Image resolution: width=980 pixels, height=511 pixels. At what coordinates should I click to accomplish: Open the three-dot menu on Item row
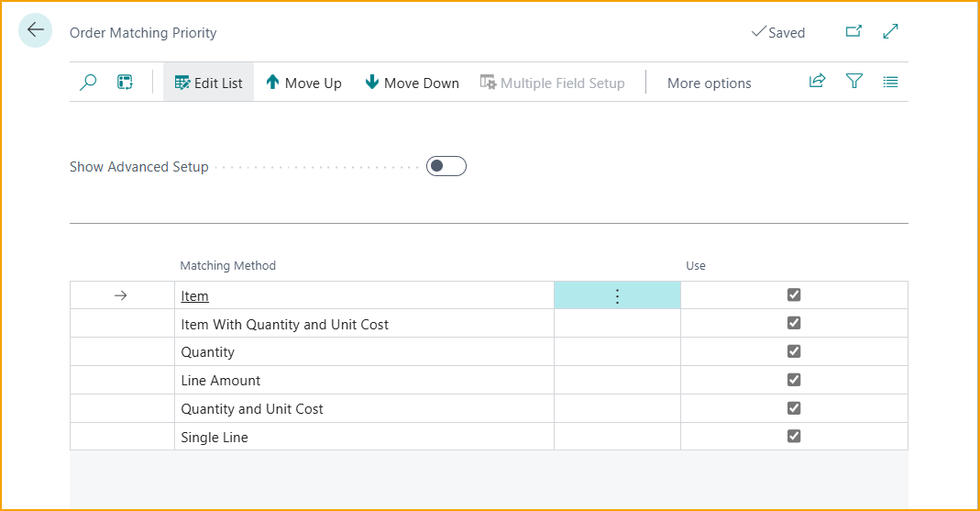pyautogui.click(x=617, y=295)
